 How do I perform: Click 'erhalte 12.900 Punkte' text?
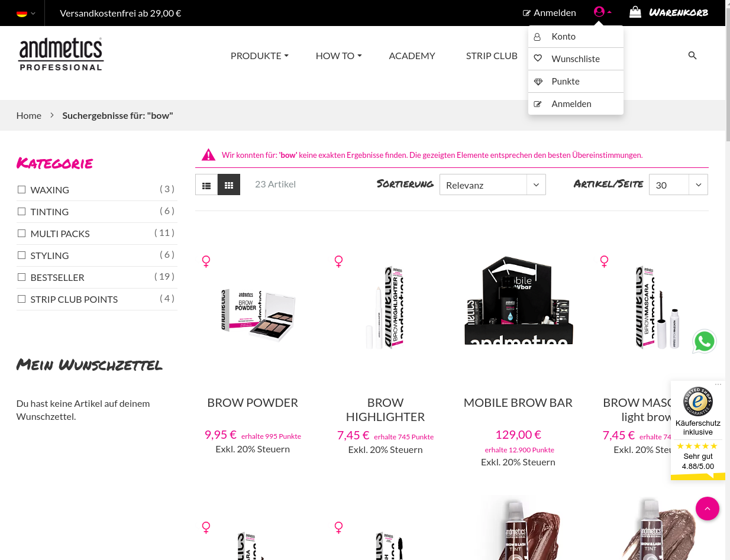coord(519,450)
